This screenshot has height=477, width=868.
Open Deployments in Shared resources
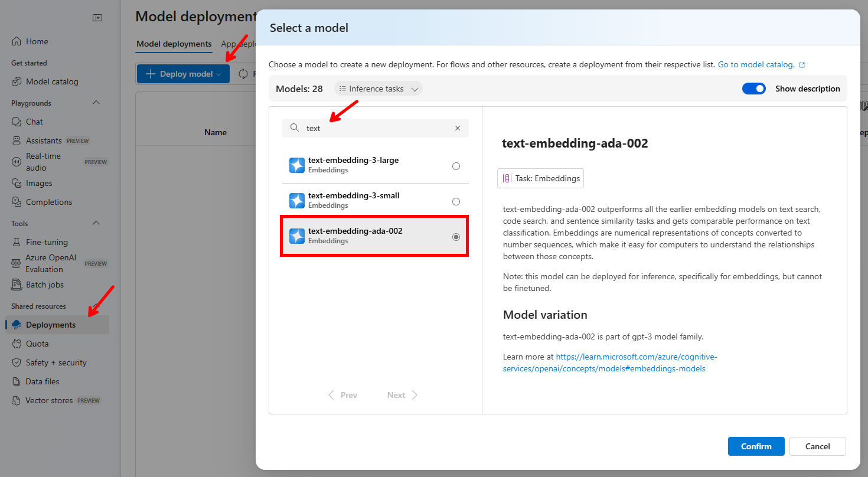[x=51, y=325]
